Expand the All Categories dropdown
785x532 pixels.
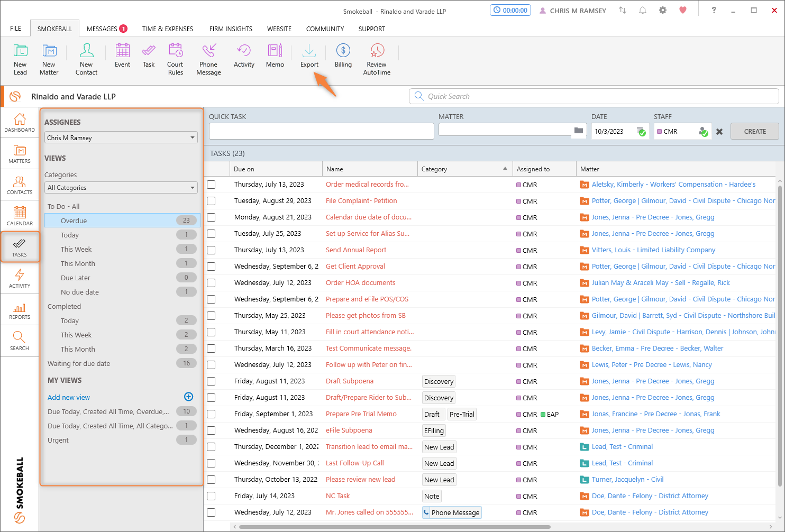pyautogui.click(x=121, y=188)
